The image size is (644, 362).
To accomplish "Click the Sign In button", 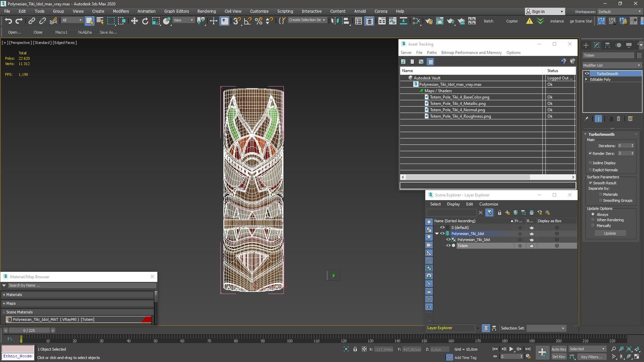I will (545, 11).
